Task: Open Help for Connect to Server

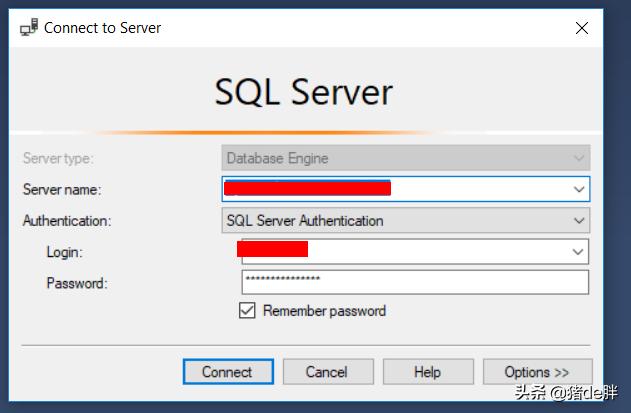Action: pos(428,372)
